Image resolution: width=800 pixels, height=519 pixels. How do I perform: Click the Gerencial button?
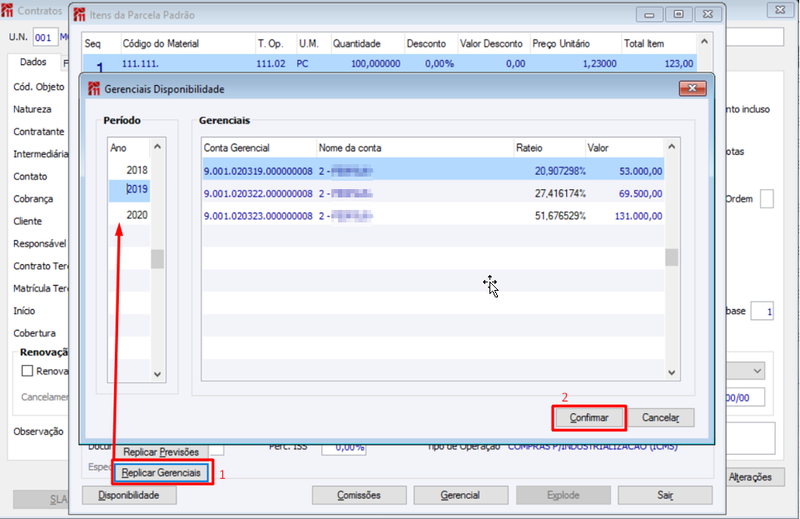tap(461, 495)
